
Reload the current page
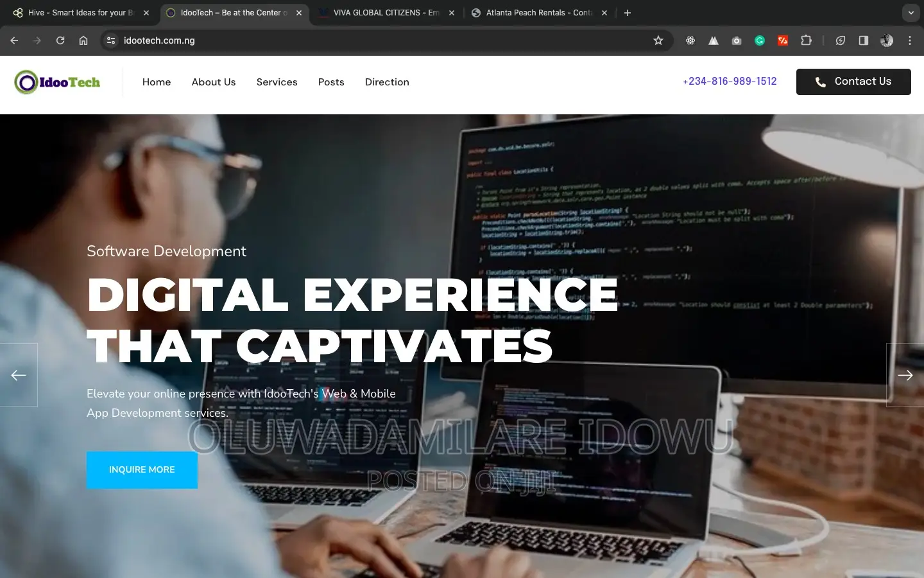[60, 40]
